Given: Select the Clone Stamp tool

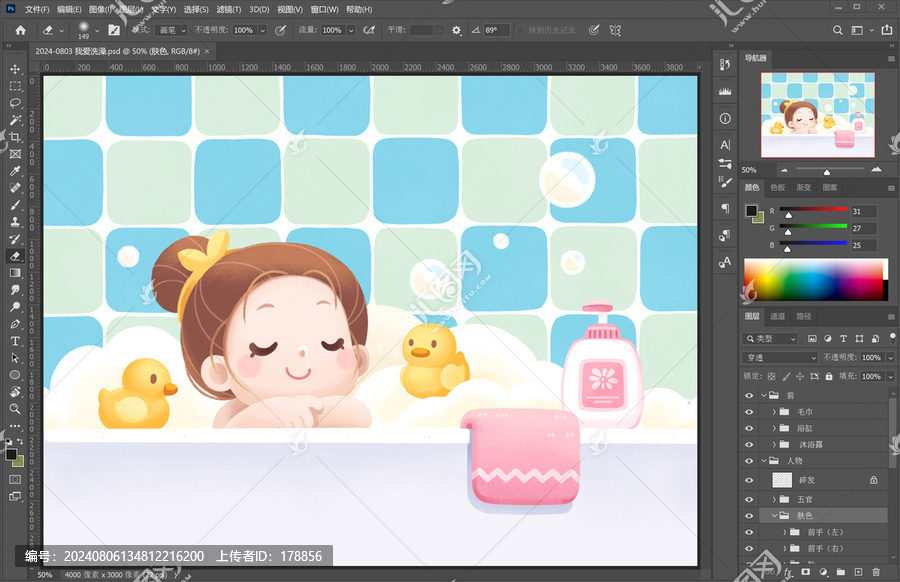Looking at the screenshot, I should point(15,222).
